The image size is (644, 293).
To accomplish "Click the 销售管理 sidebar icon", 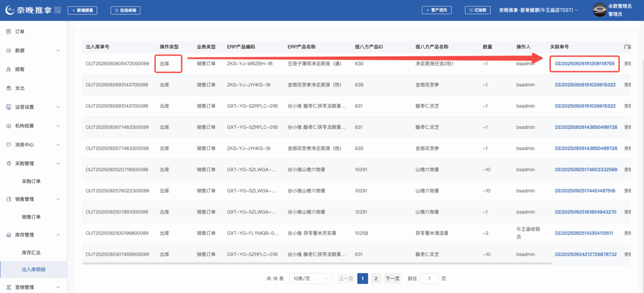I will 9,199.
